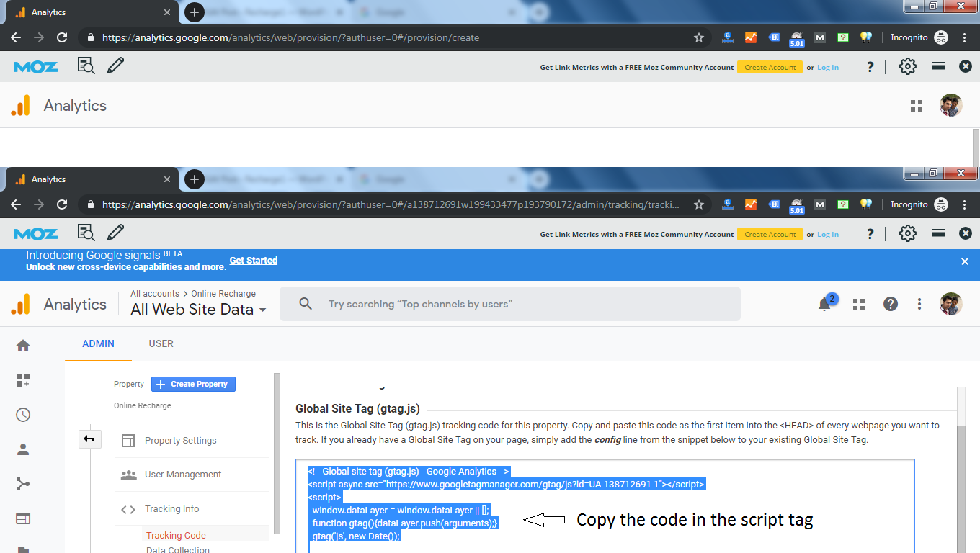Open Property Settings in admin column
The image size is (980, 553).
(x=180, y=441)
